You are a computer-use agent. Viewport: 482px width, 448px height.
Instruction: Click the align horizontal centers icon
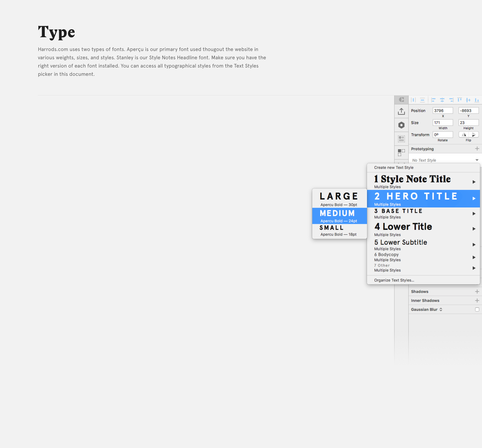[442, 100]
